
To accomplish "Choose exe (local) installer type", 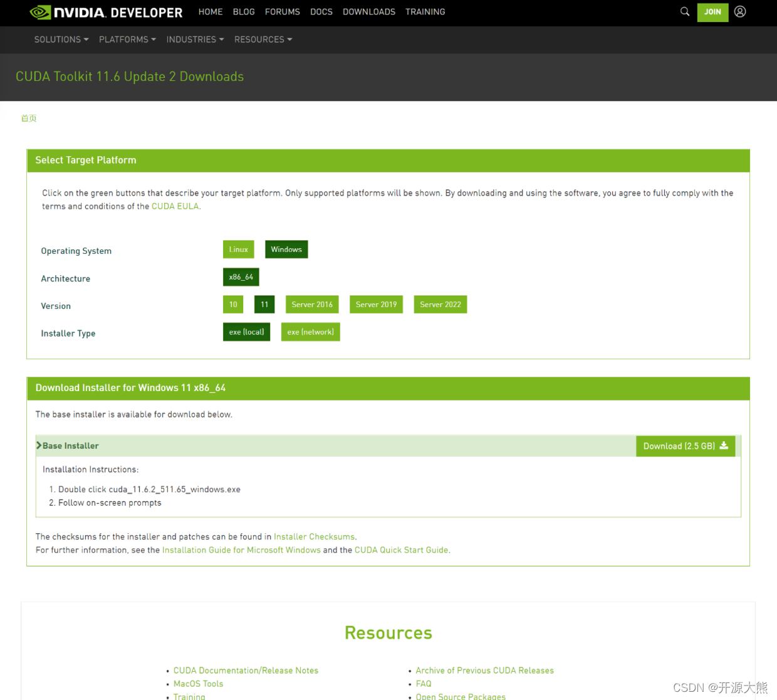I will coord(246,332).
